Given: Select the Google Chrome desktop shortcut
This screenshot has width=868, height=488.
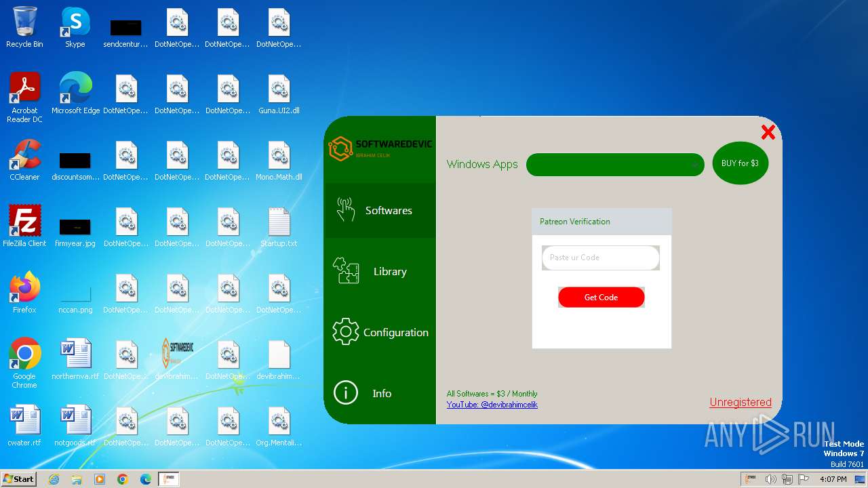Looking at the screenshot, I should point(24,363).
